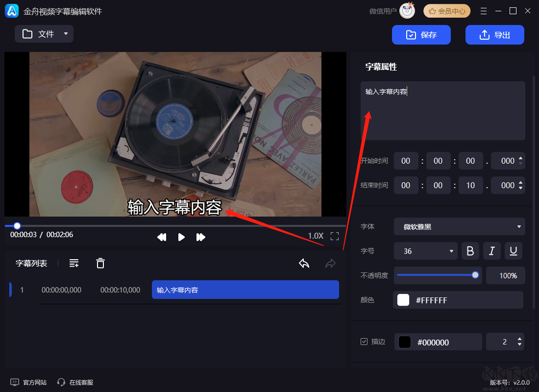Click the 保存 save button
539x392 pixels.
click(421, 34)
